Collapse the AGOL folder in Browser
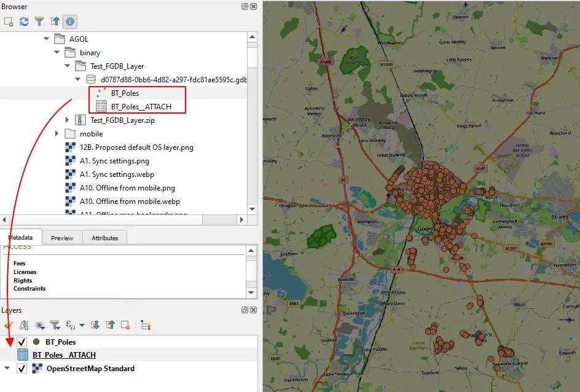This screenshot has width=580, height=392. [x=46, y=38]
